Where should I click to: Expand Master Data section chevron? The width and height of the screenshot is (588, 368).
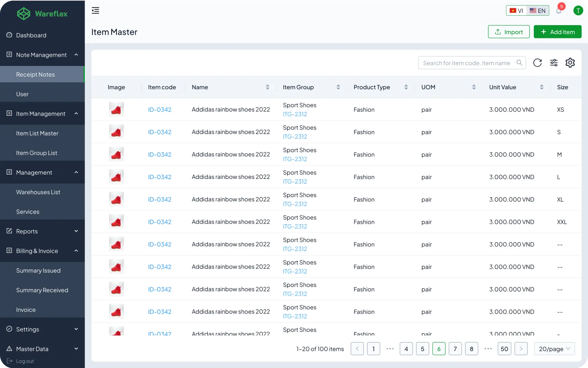coord(76,349)
